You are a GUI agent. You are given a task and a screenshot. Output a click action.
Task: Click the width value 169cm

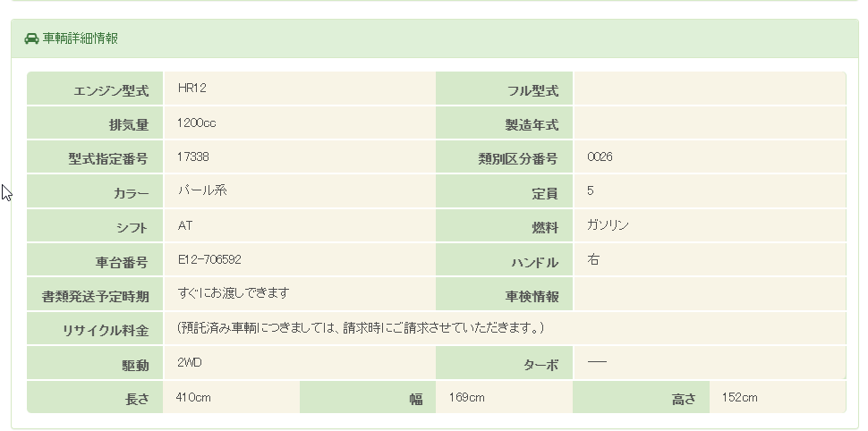(466, 397)
